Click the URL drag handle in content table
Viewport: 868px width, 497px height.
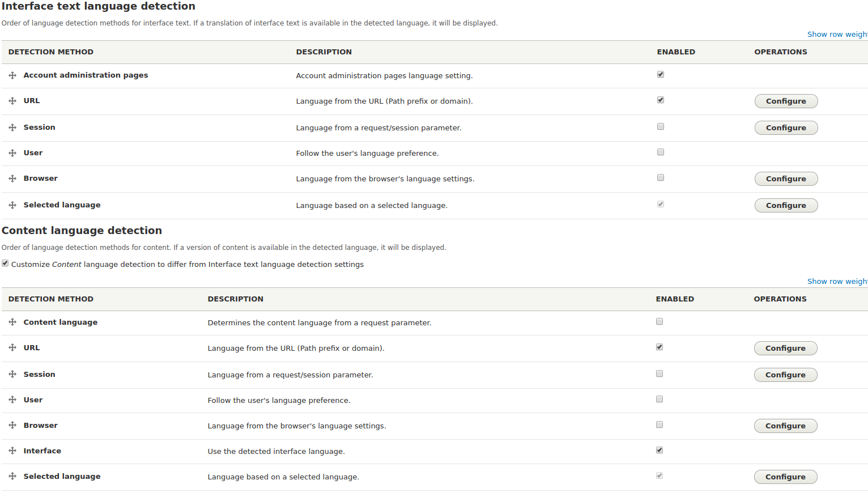click(12, 347)
